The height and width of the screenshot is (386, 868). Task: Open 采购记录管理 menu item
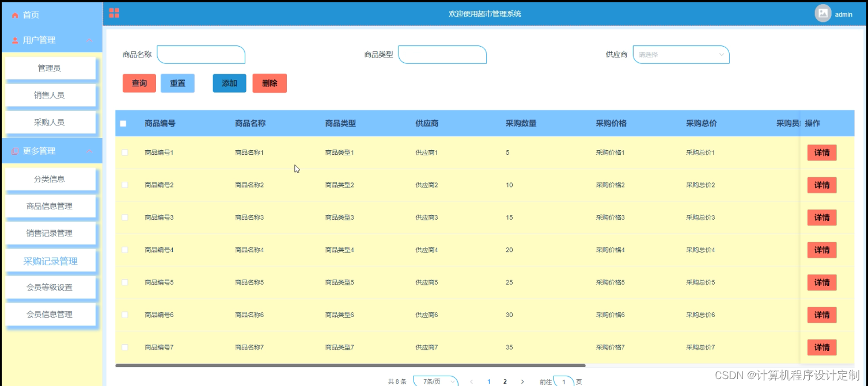click(x=50, y=261)
